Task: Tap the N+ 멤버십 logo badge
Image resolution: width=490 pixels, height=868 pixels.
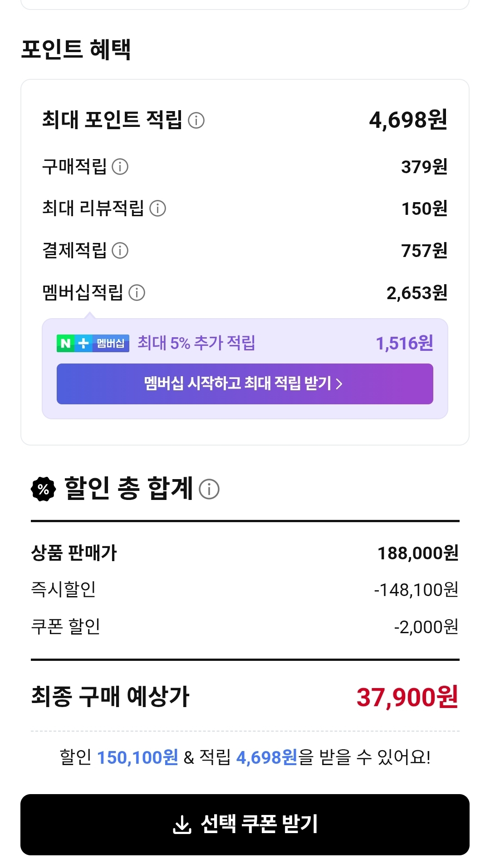Action: pyautogui.click(x=93, y=343)
